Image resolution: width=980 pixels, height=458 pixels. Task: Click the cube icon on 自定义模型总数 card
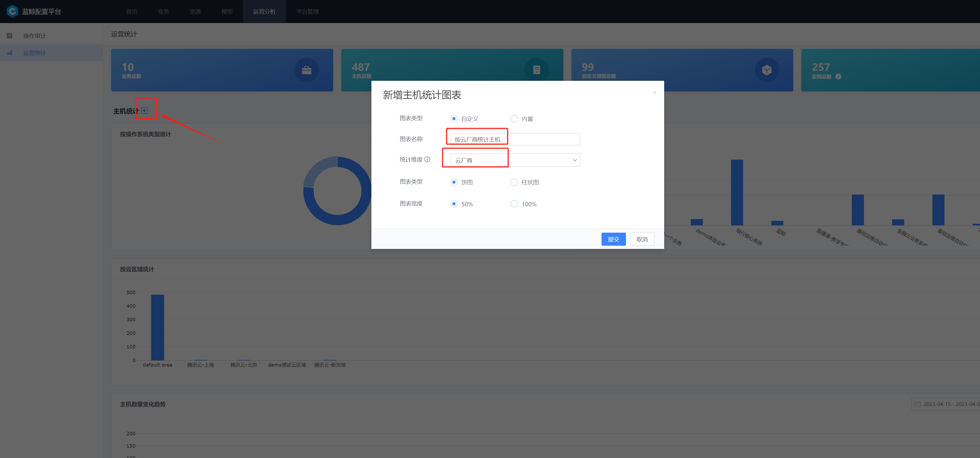767,70
